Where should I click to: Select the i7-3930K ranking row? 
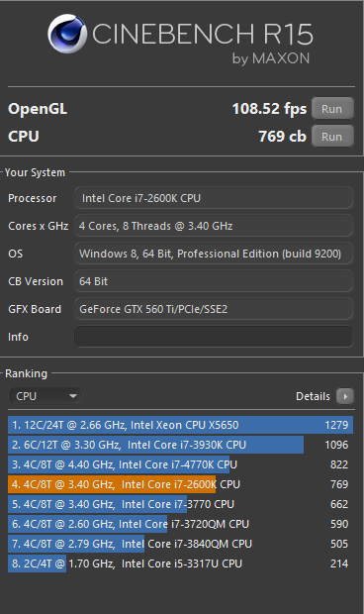(181, 445)
